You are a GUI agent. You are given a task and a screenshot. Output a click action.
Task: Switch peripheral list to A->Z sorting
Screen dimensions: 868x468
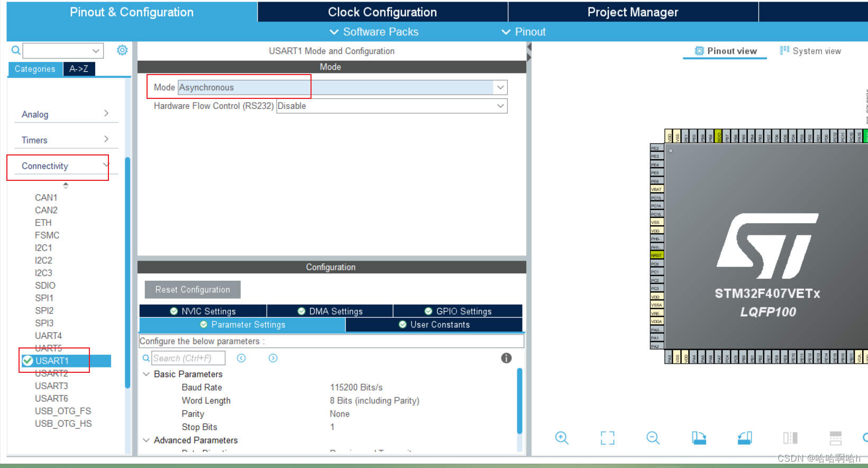point(79,69)
